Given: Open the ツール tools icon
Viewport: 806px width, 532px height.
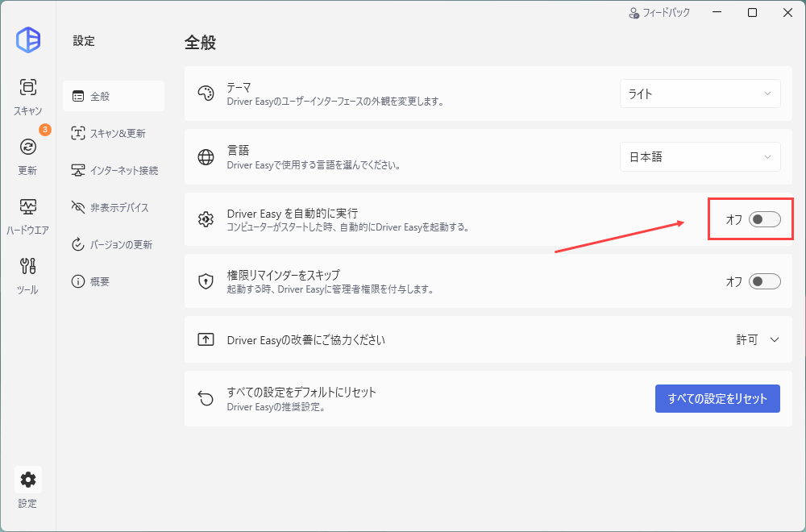Looking at the screenshot, I should point(27,266).
